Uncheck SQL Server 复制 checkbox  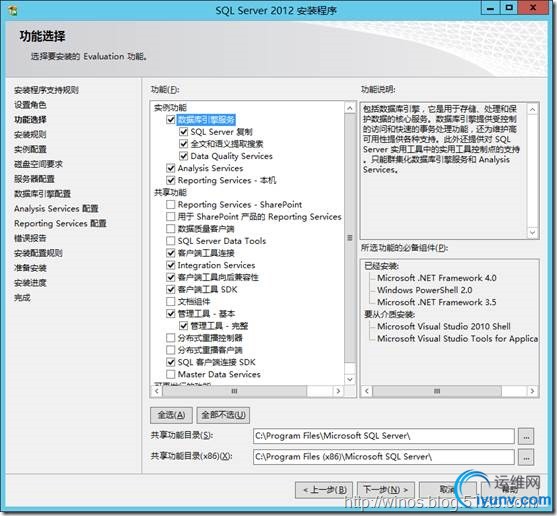click(184, 132)
